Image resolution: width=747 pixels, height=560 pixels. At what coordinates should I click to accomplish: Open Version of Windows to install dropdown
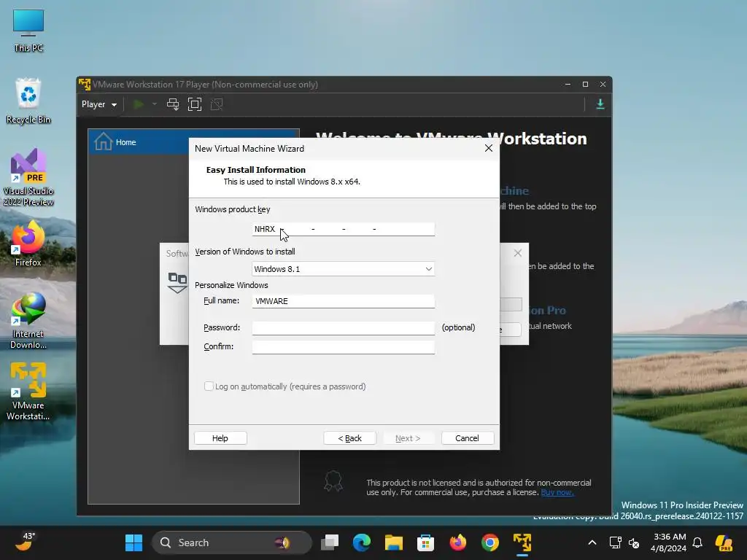(343, 269)
